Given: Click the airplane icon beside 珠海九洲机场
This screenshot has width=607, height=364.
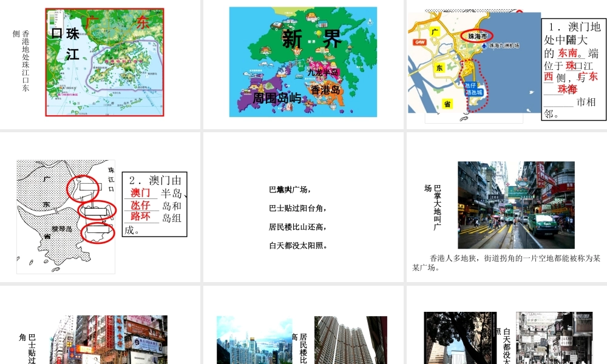Looking at the screenshot, I should [484, 46].
